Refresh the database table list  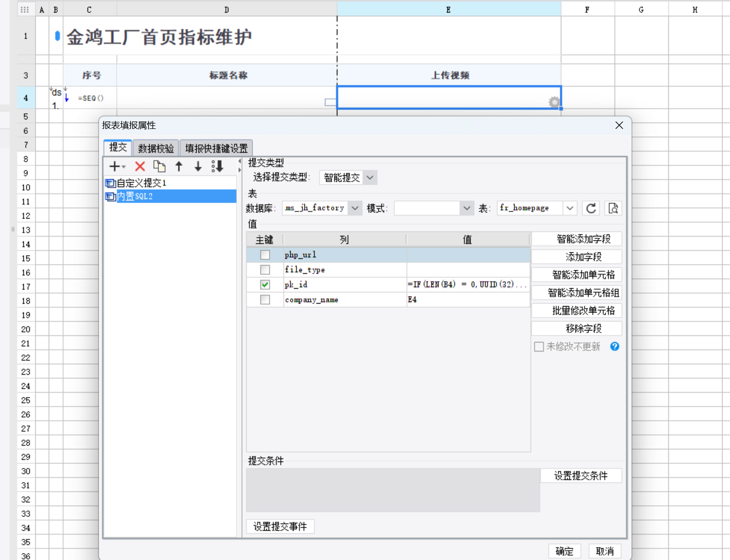click(x=591, y=208)
